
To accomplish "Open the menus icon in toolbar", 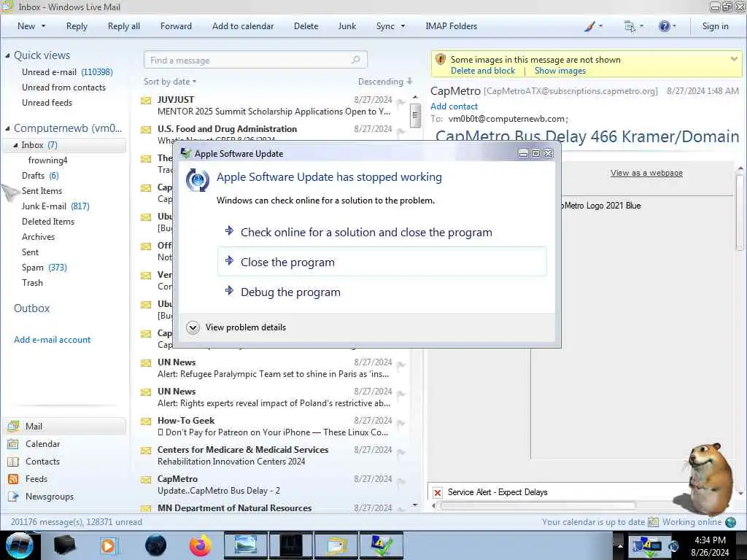I will [x=630, y=26].
